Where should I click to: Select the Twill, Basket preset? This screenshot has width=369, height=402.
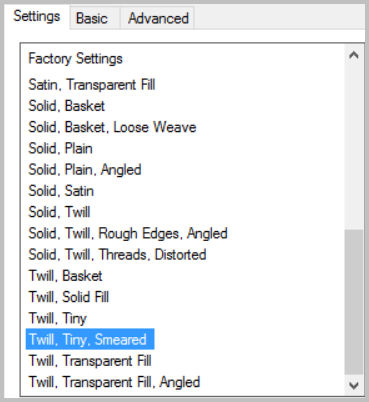(x=65, y=276)
